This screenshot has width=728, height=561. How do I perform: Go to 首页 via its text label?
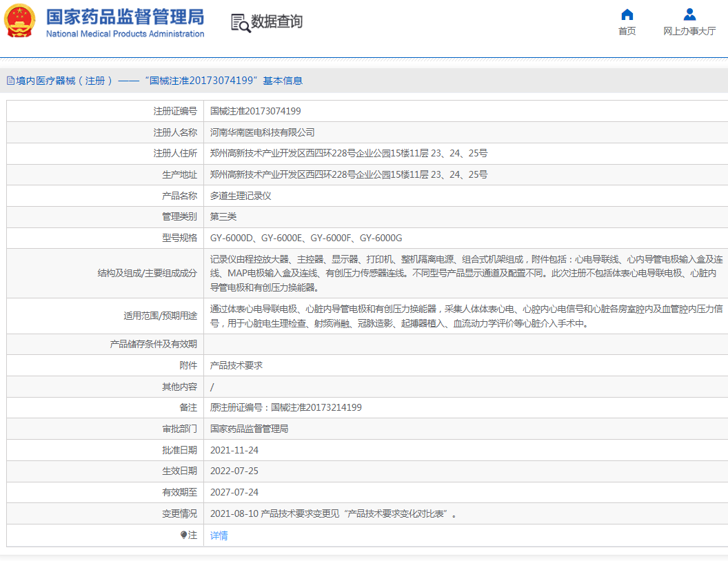coord(627,32)
